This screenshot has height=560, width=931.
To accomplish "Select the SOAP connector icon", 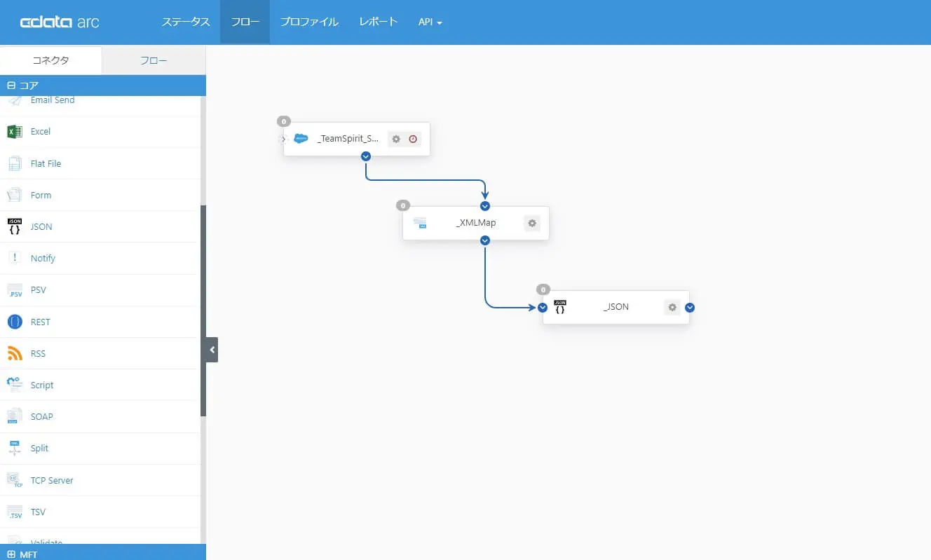I will point(15,416).
